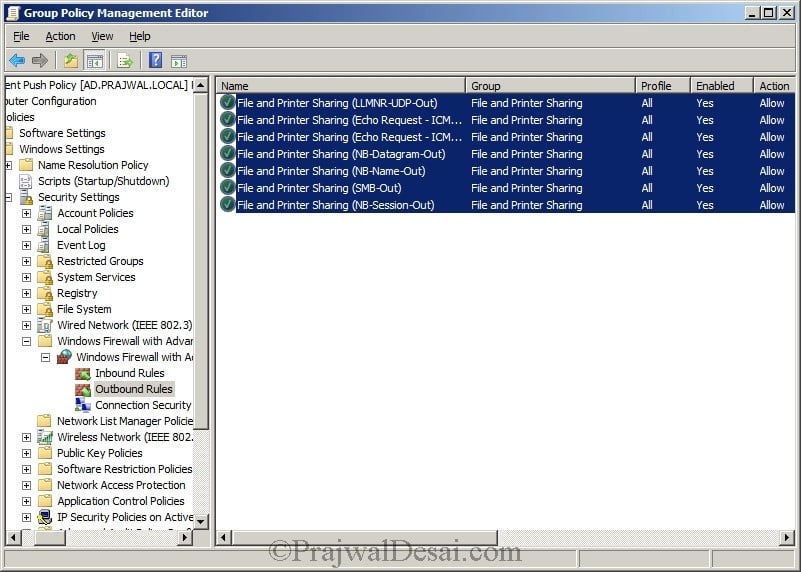Click the Up one level folder icon
This screenshot has height=572, width=801.
(x=70, y=61)
